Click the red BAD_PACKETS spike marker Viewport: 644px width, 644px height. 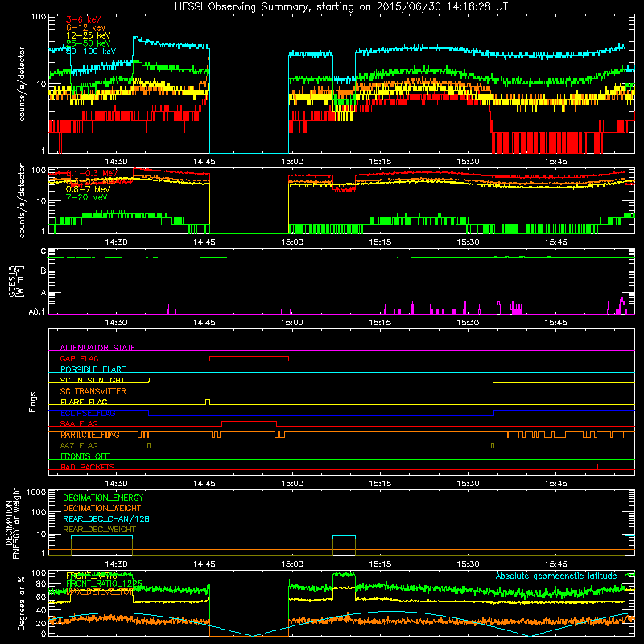[597, 467]
